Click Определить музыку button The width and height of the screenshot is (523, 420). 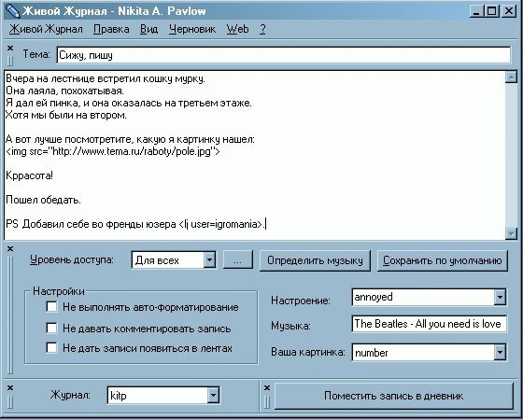coord(315,260)
